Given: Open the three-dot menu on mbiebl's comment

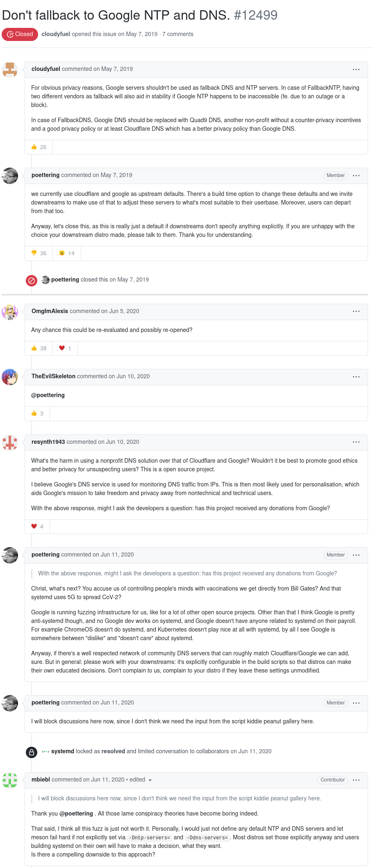Looking at the screenshot, I should (356, 780).
